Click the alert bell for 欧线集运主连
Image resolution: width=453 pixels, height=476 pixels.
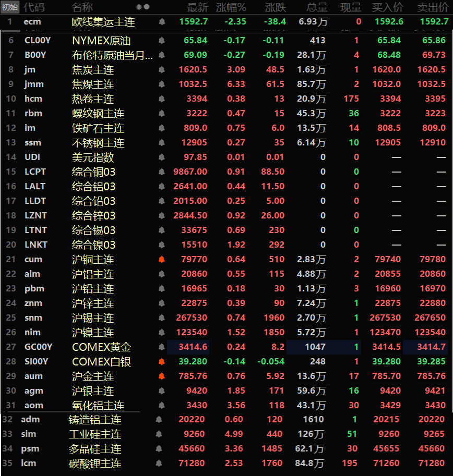[x=162, y=22]
